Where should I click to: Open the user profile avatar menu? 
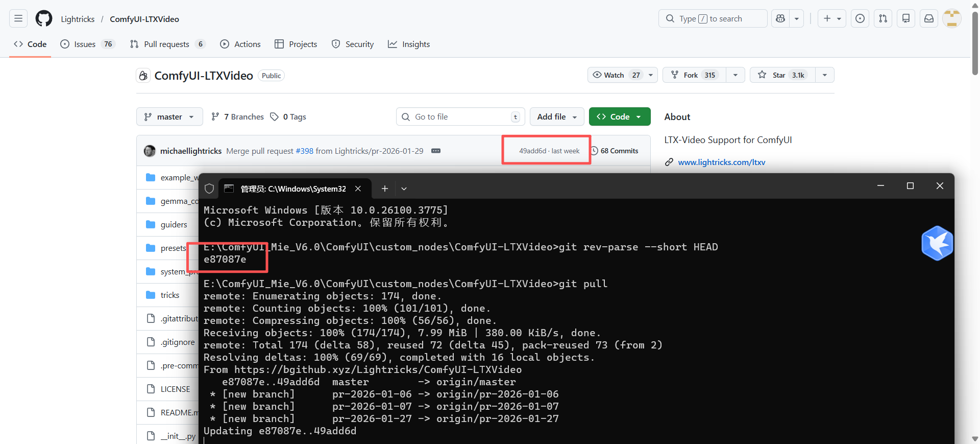point(951,19)
